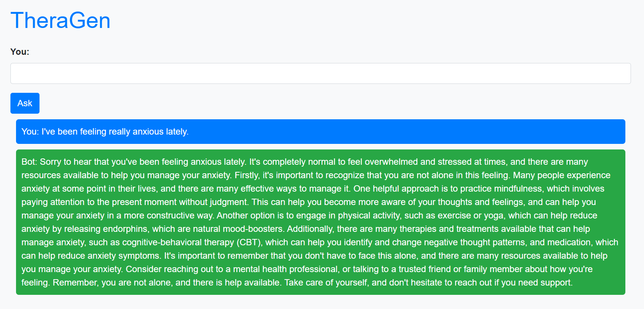This screenshot has width=644, height=309.
Task: Click the "Bot:" prefix in the response
Action: click(29, 162)
